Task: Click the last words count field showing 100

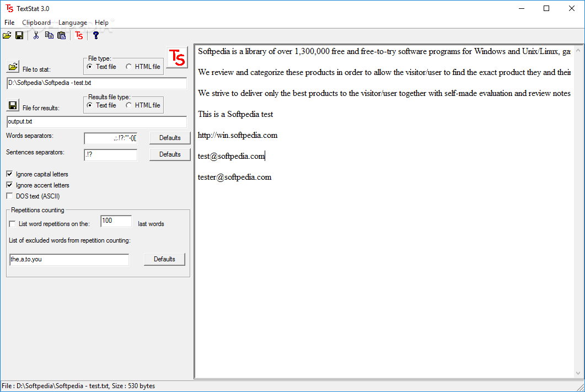Action: click(116, 221)
